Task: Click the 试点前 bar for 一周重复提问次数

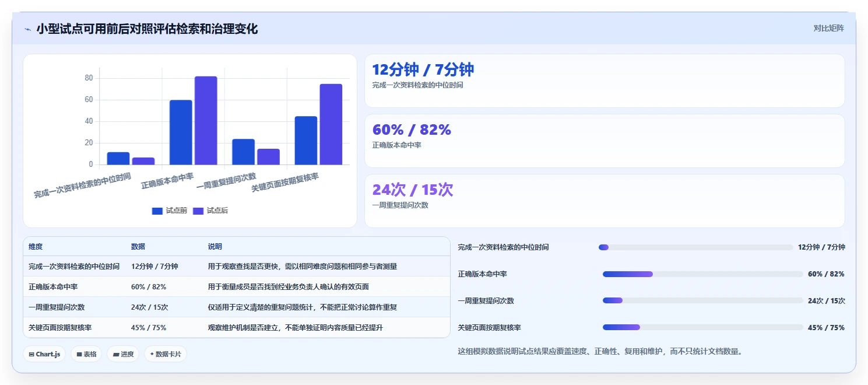Action: coord(244,152)
